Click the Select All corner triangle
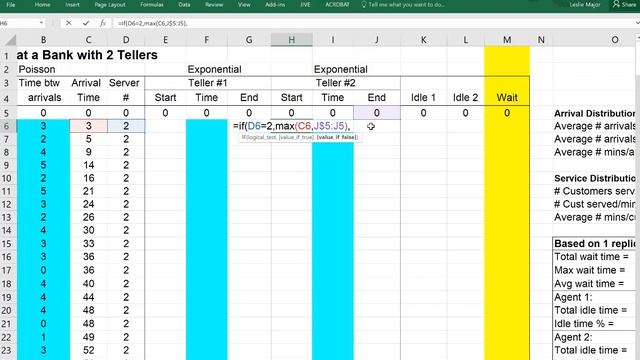Viewport: 640px width, 360px height. [11, 40]
